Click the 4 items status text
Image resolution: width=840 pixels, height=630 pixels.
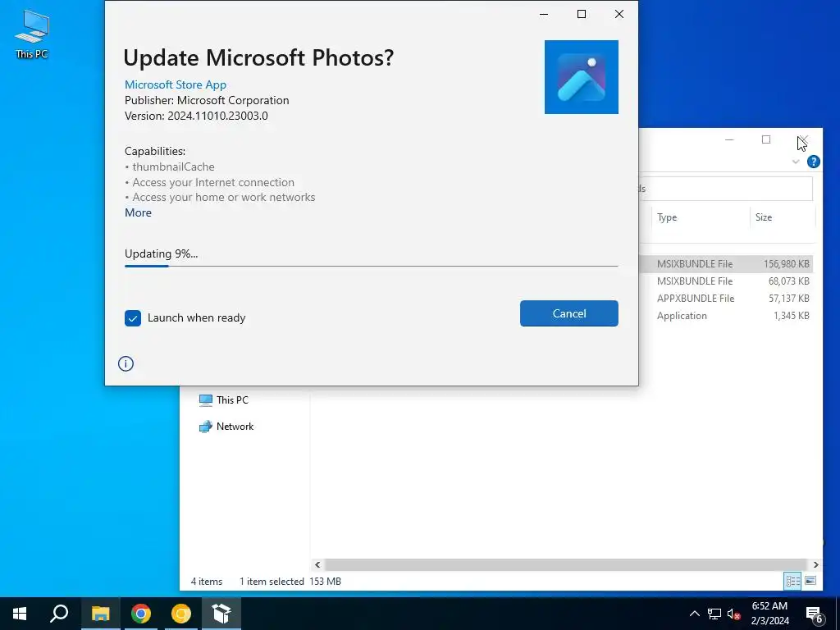pyautogui.click(x=207, y=582)
